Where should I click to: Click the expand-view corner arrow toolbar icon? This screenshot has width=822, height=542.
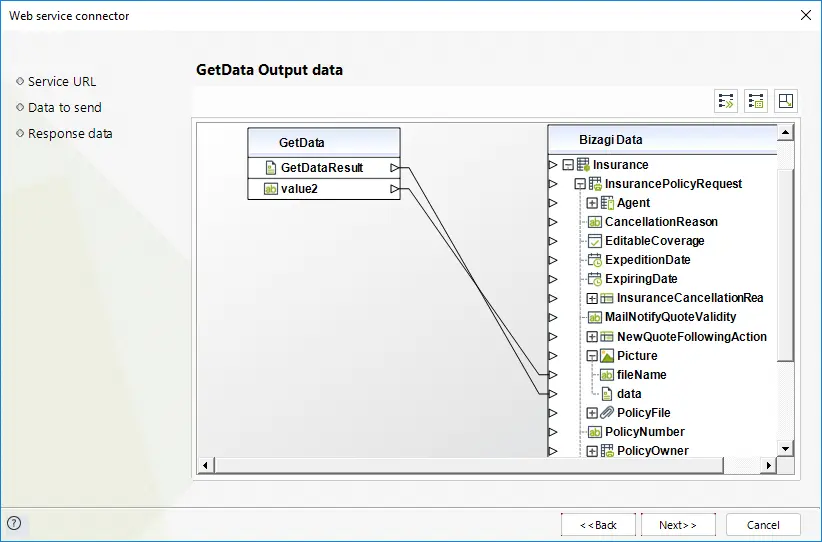click(x=786, y=101)
